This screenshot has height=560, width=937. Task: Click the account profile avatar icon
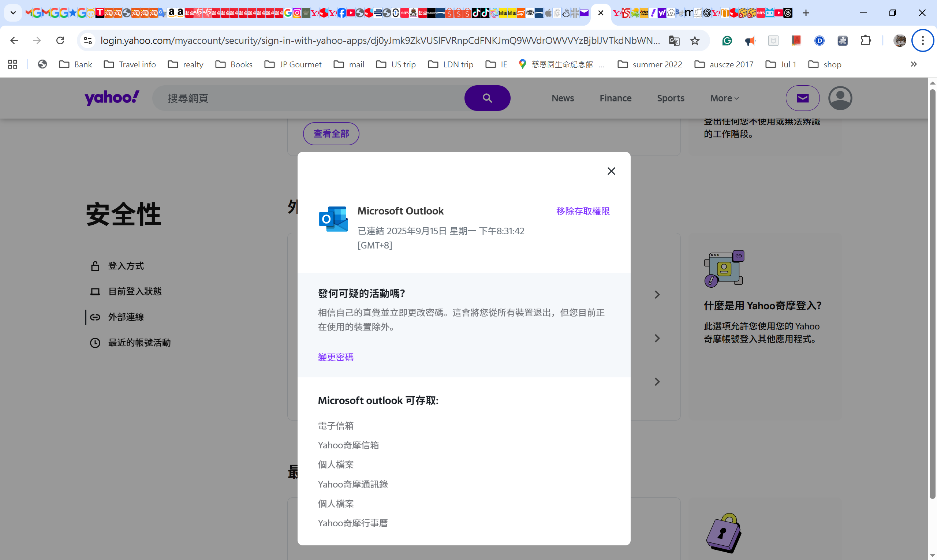tap(840, 98)
